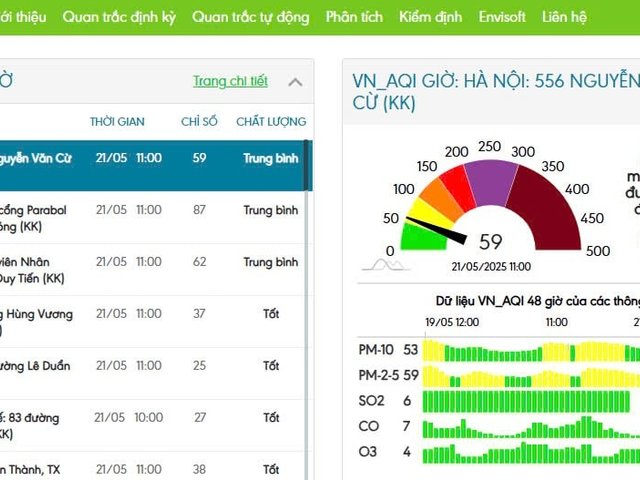Collapse the VN_AQI giờ panel chevron
Viewport: 640px width, 480px height.
tap(295, 82)
